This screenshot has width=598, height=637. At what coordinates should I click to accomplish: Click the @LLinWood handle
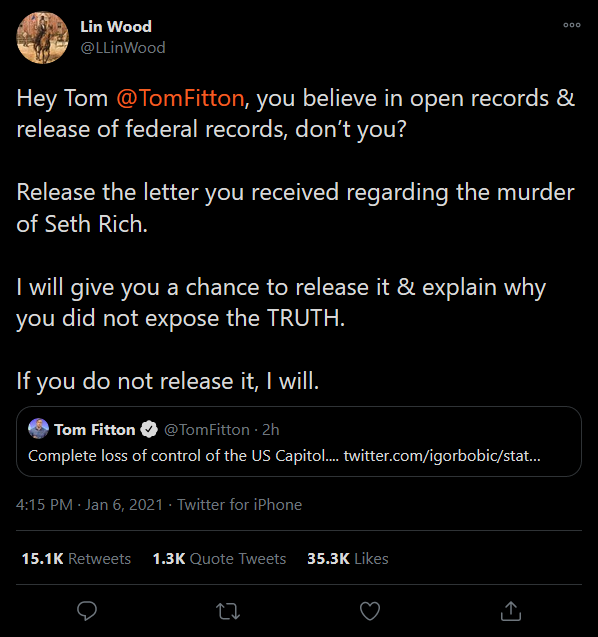(x=123, y=48)
